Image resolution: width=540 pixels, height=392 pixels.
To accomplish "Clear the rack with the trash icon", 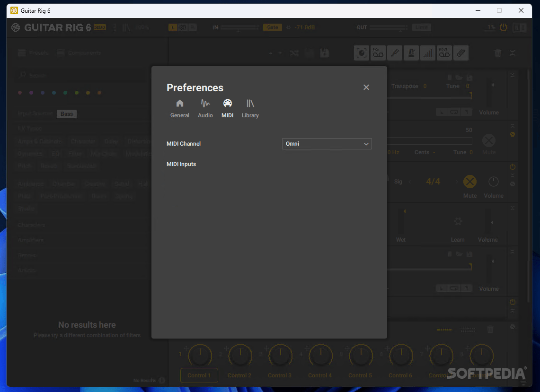I will [497, 53].
